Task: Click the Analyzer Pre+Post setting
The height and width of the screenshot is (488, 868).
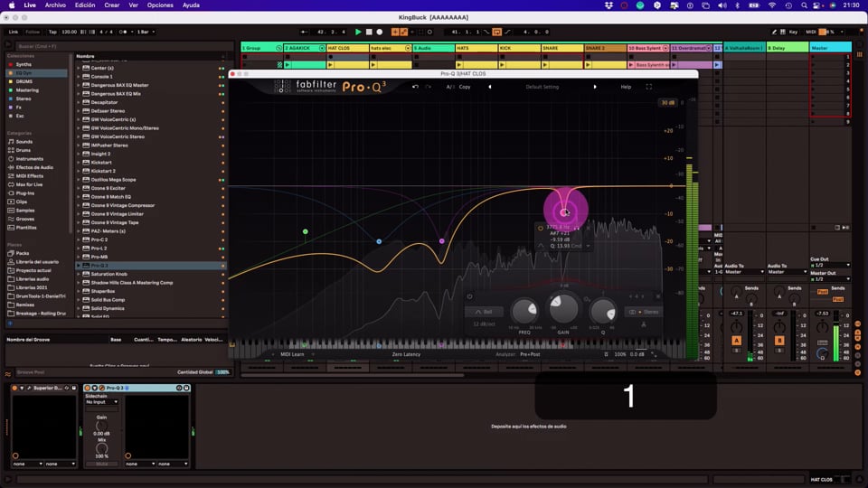Action: tap(530, 354)
